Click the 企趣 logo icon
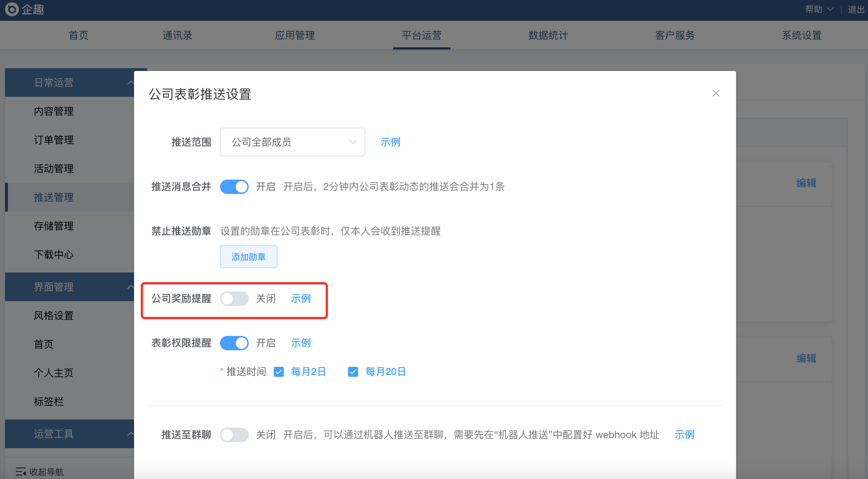The height and width of the screenshot is (479, 868). point(12,9)
